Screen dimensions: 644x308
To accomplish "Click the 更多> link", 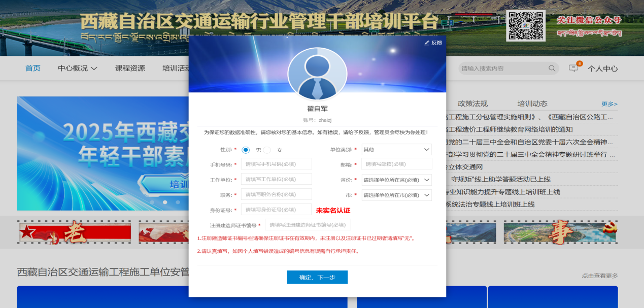I will (x=609, y=104).
